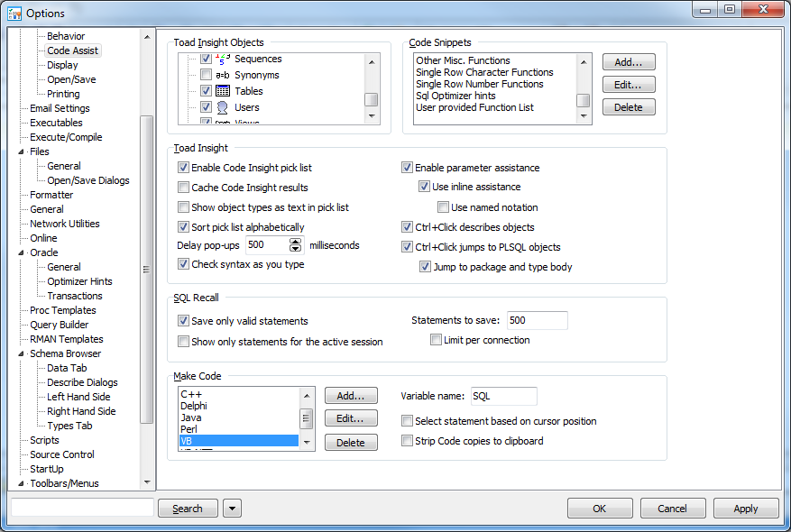Click the options tree scroll down arrow
The height and width of the screenshot is (532, 791).
coord(147,482)
